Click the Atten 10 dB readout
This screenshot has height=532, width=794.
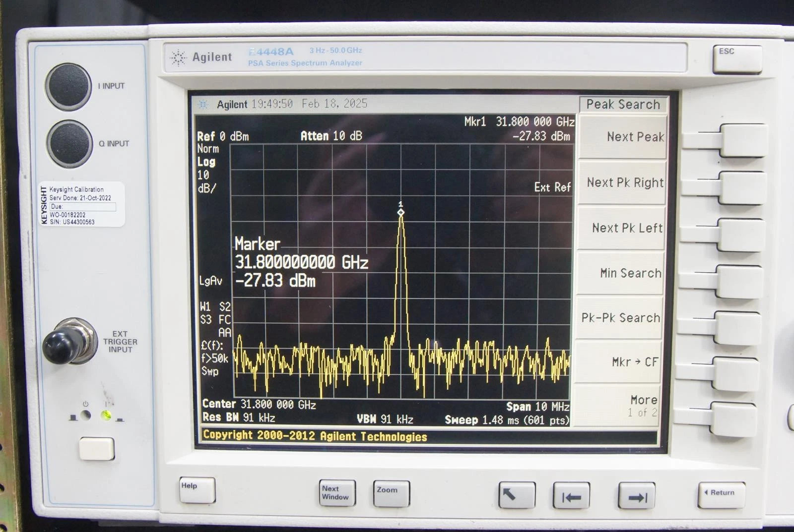[x=331, y=136]
